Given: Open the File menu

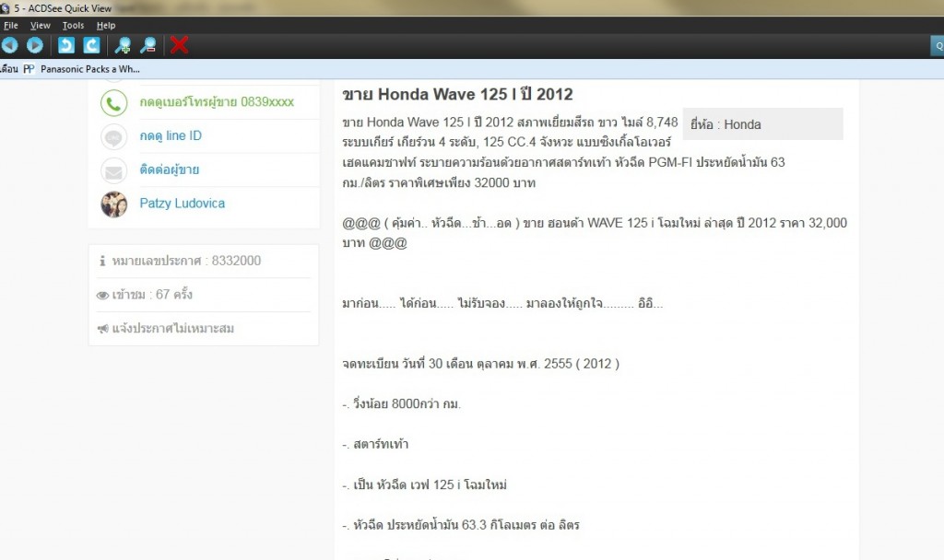Looking at the screenshot, I should click(11, 25).
